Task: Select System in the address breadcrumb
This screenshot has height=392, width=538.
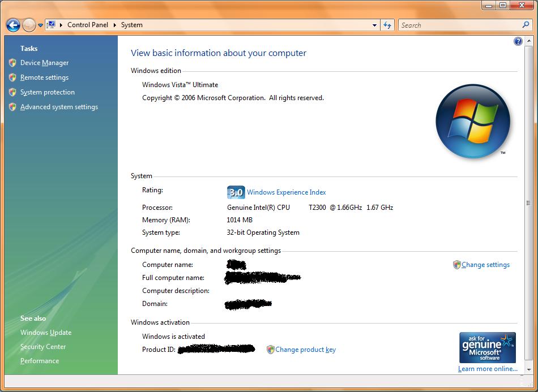Action: 132,25
